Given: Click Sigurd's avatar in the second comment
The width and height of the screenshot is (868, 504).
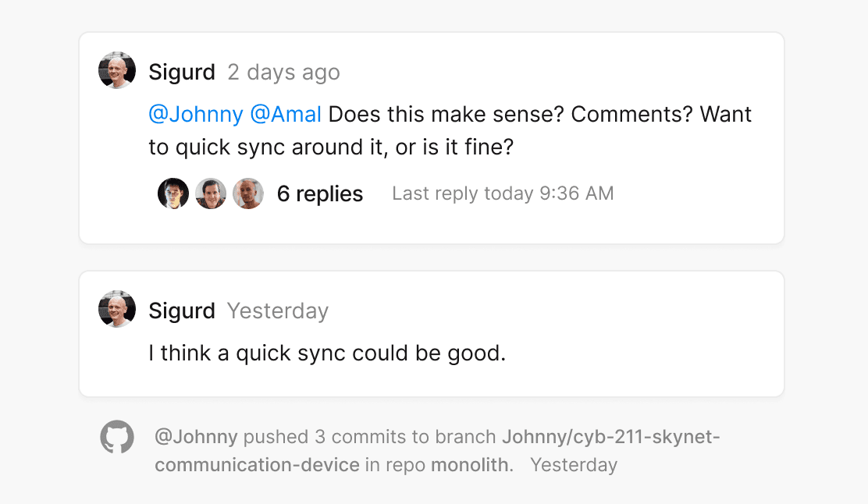Looking at the screenshot, I should point(117,310).
